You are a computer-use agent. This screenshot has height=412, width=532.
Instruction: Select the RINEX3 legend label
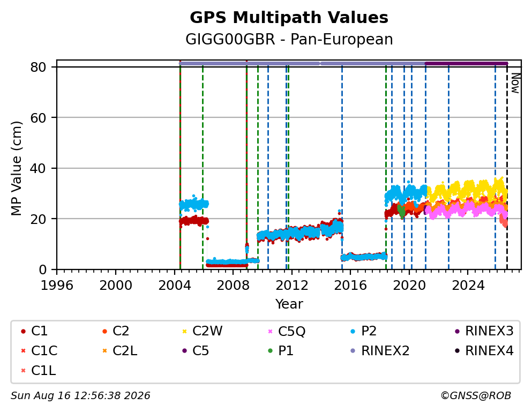[489, 331]
